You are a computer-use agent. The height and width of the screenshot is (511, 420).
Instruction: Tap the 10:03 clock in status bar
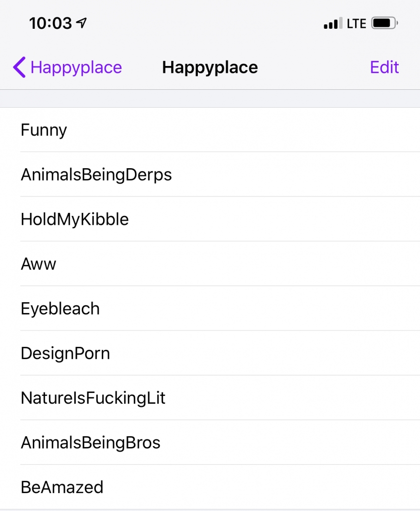51,23
